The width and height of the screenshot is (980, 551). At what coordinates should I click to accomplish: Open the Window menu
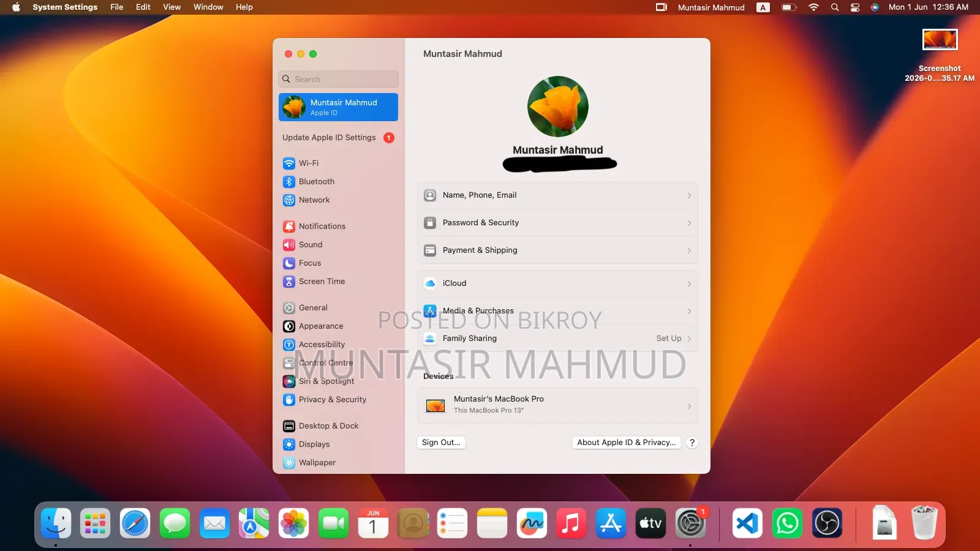coord(208,7)
